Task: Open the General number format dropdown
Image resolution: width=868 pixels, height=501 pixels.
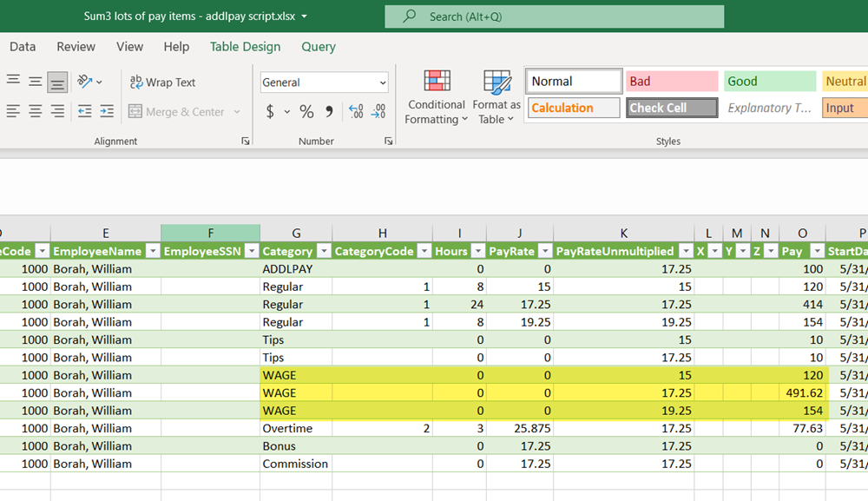Action: (324, 82)
